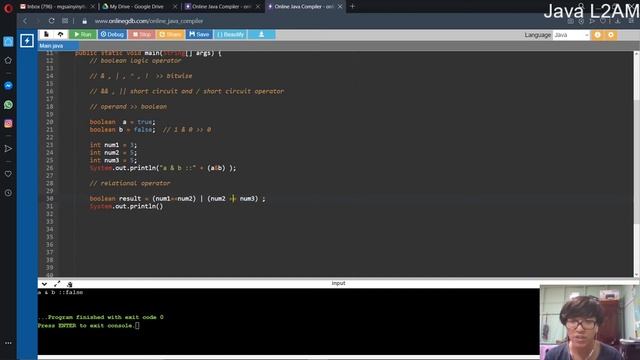
Task: Click the console copy/clear icon
Action: 69,284
